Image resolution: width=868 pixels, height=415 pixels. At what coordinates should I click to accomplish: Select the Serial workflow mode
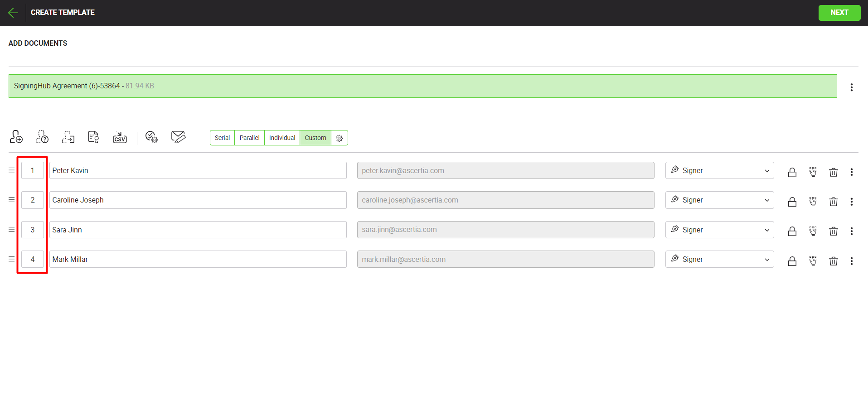222,138
